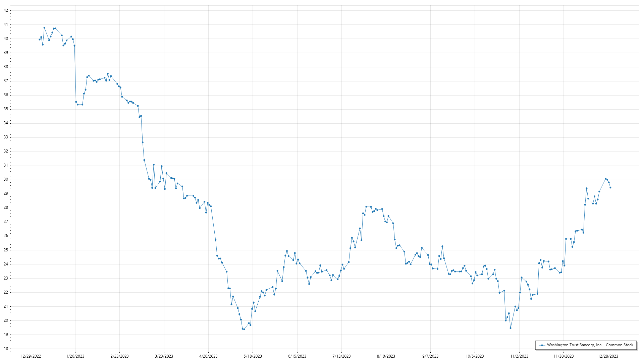This screenshot has height=362, width=644.
Task: Click the 11/30/2023 x-axis date label
Action: coord(563,356)
